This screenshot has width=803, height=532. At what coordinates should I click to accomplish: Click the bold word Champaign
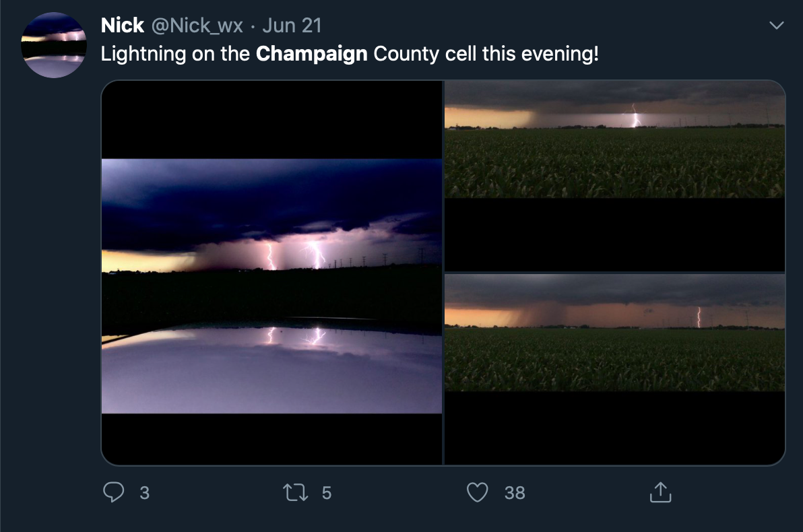pos(312,54)
